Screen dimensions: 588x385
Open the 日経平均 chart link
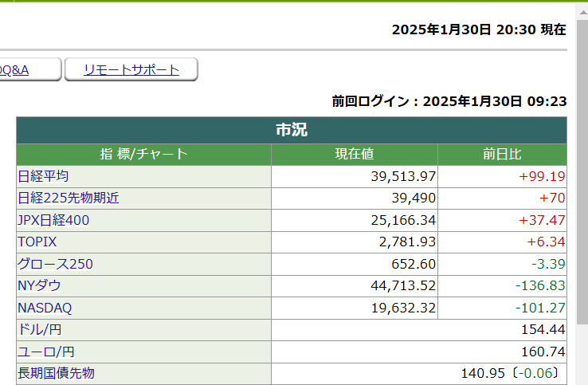tap(43, 176)
